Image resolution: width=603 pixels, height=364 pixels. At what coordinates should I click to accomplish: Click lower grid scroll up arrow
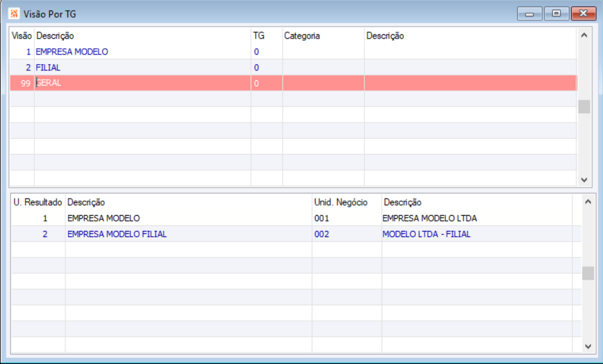pyautogui.click(x=588, y=202)
